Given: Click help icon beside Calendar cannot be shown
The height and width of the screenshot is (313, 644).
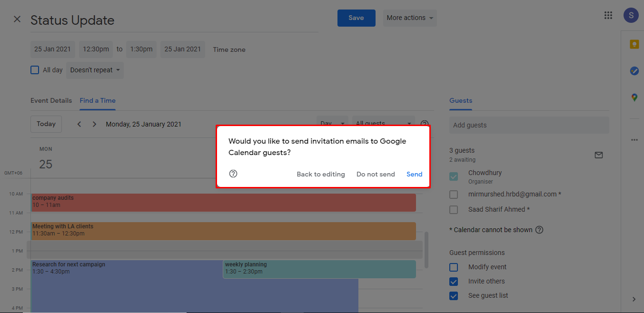Looking at the screenshot, I should 539,230.
